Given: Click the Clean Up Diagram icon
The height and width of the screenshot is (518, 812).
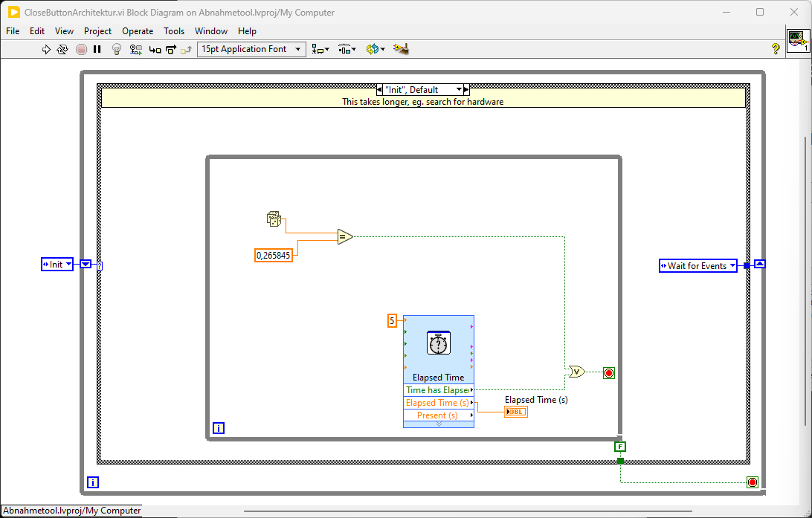Looking at the screenshot, I should 402,49.
